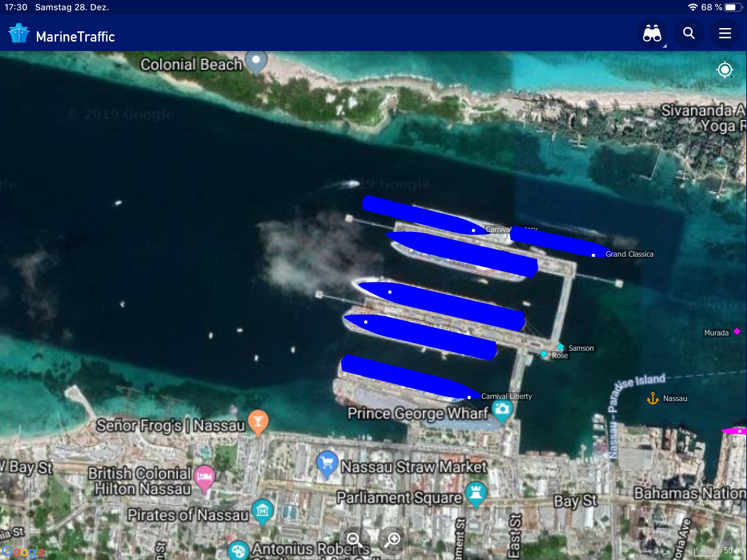Image resolution: width=747 pixels, height=560 pixels.
Task: Select the Parliament Square landmark pin
Action: point(476,493)
